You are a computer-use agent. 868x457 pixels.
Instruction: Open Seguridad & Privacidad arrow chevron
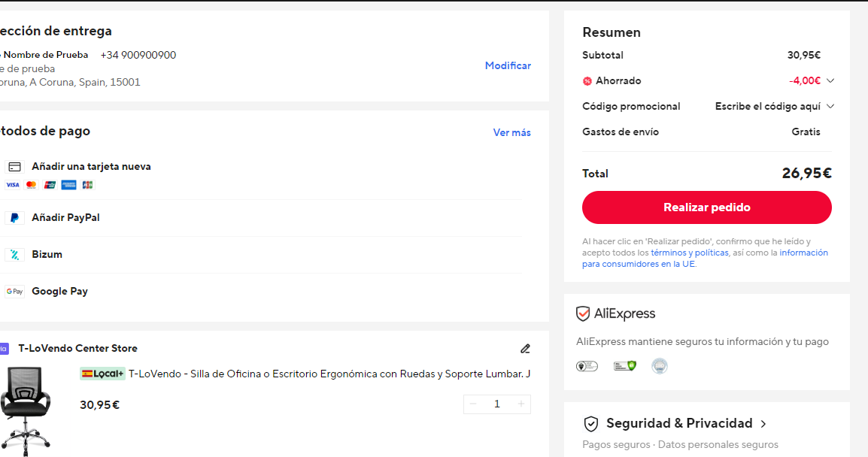[x=763, y=424]
